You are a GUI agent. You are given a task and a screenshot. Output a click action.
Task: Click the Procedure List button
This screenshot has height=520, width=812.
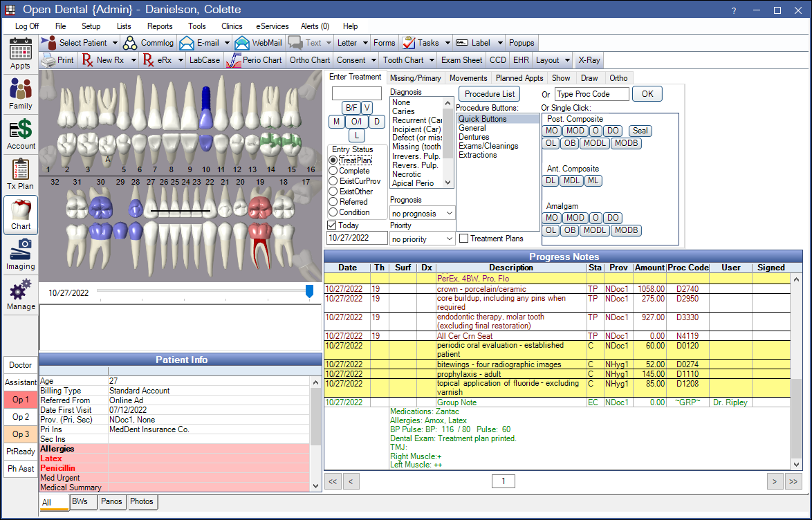tap(490, 94)
